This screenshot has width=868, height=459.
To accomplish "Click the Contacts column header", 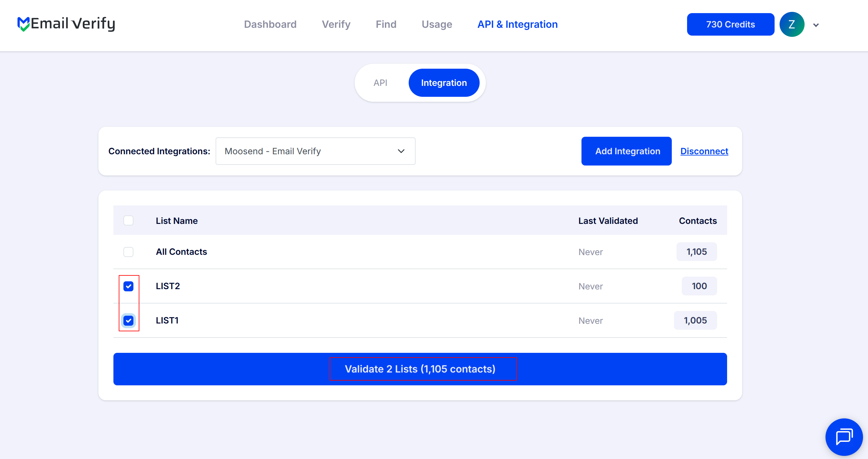I will click(697, 220).
